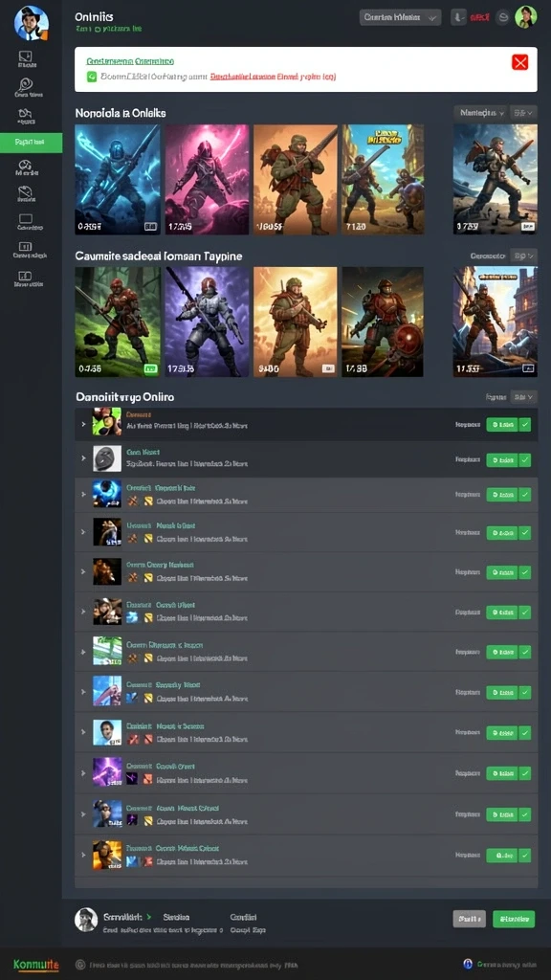Select the green highlighted tab in the left sidebar
Viewport: 551px width, 980px height.
click(32, 143)
